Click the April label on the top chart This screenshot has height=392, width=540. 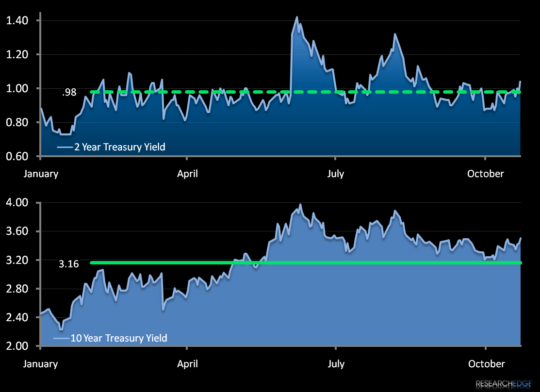pos(188,173)
